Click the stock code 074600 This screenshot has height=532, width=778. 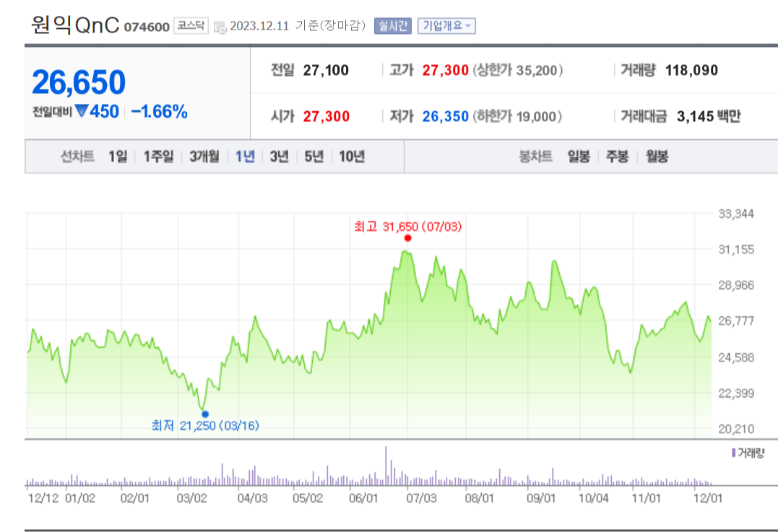[x=147, y=27]
